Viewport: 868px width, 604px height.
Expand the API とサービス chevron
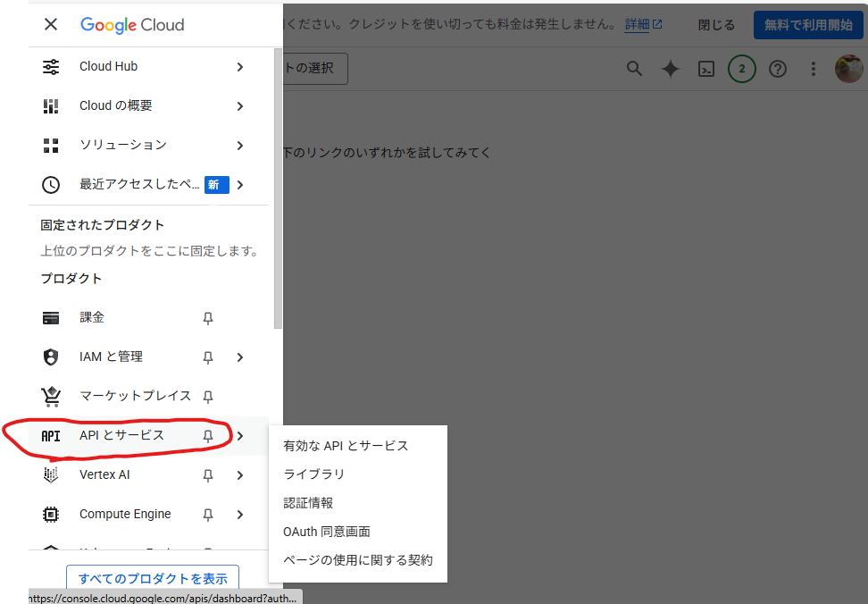pyautogui.click(x=239, y=436)
